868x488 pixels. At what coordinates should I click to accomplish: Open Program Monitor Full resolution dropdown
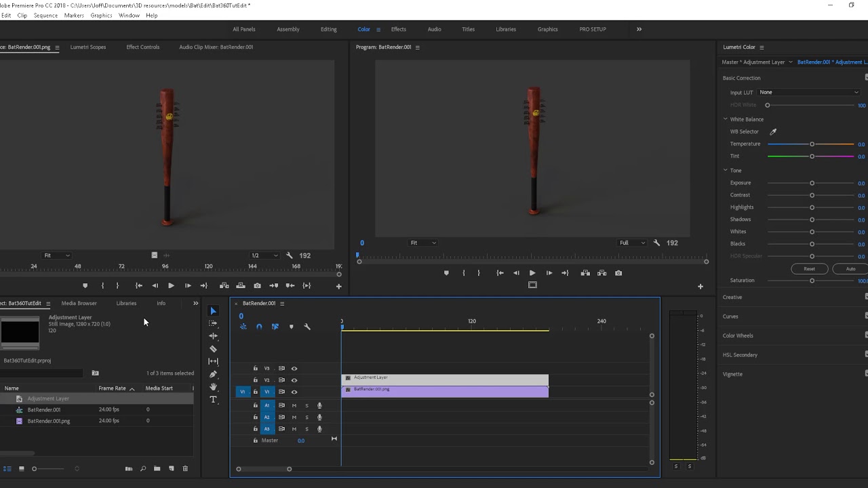pos(632,243)
